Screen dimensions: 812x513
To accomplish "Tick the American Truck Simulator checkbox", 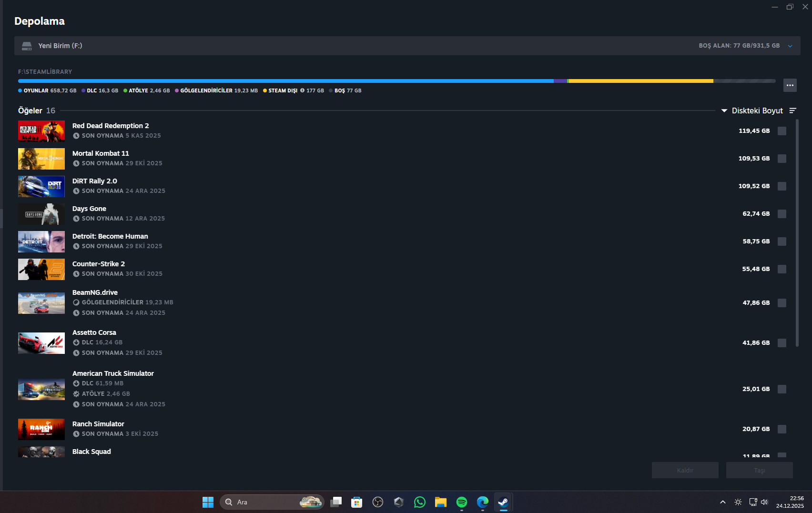I will coord(782,389).
